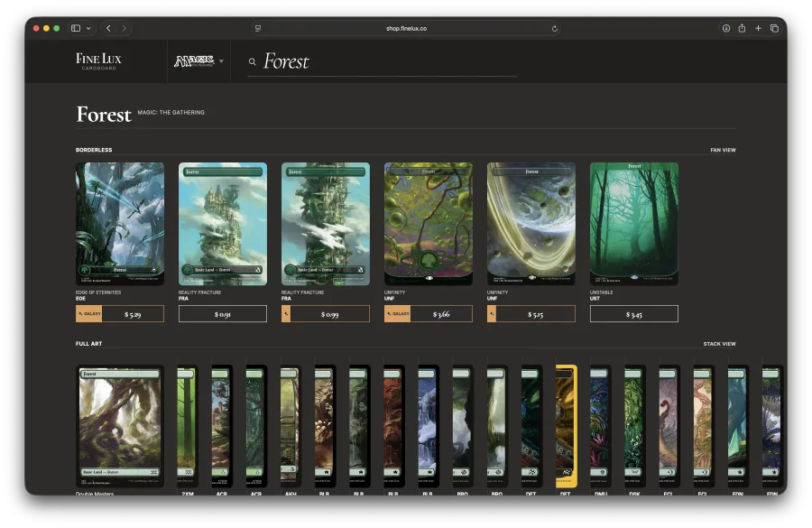Open the AKH full art card
The width and height of the screenshot is (812, 528).
click(x=291, y=426)
